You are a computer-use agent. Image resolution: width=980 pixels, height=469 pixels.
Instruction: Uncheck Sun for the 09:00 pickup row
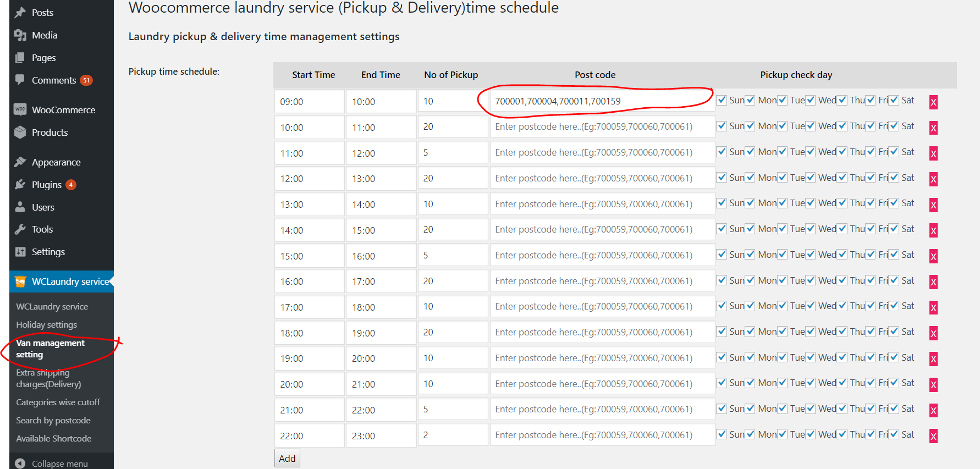coord(722,100)
